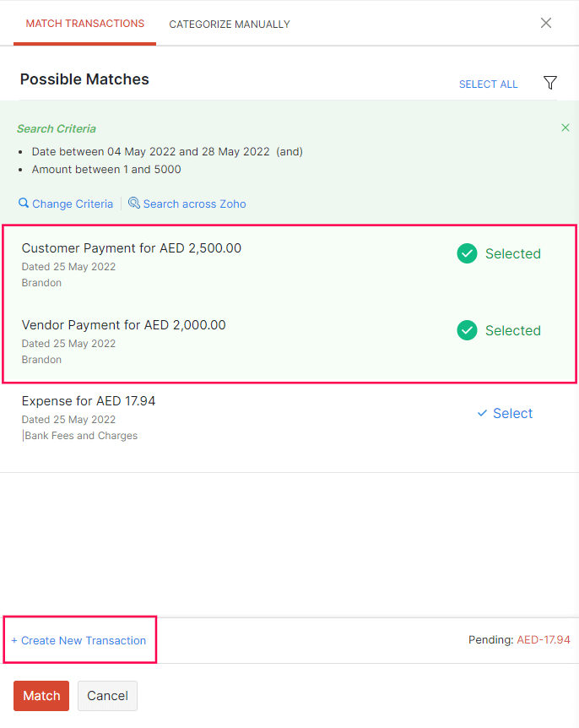Click the SELECT ALL link
Screen dimensions: 579x728
[488, 84]
